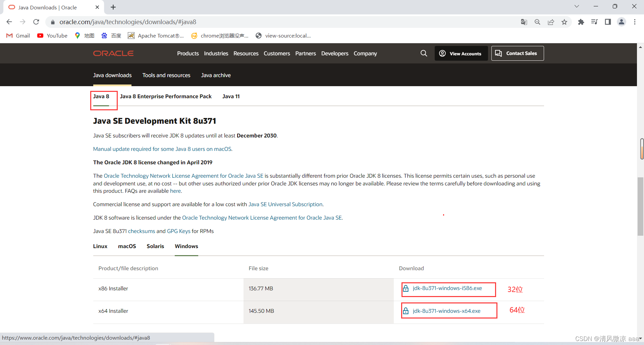Open the Partners menu
The image size is (644, 345).
point(306,53)
